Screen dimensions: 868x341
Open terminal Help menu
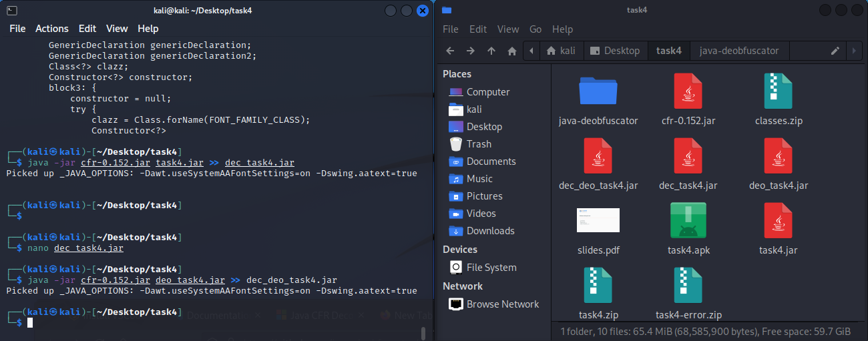click(x=148, y=29)
